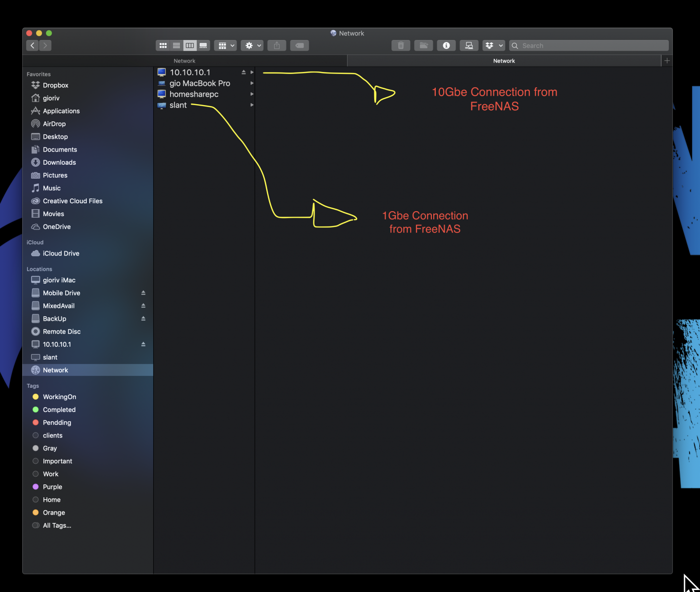Switch to icon view in Finder toolbar
Viewport: 700px width, 592px height.
click(163, 45)
